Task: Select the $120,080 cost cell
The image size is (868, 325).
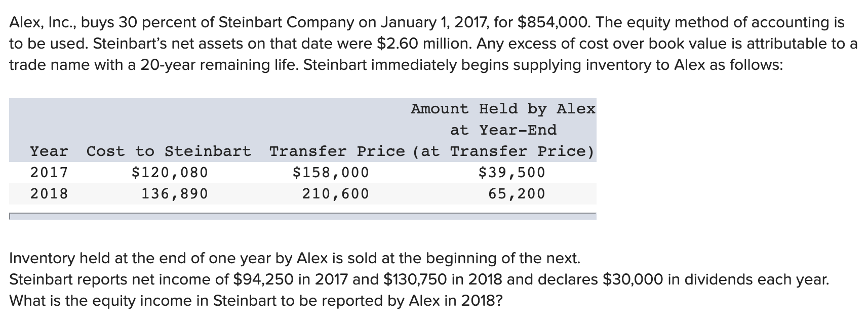Action: (x=170, y=173)
